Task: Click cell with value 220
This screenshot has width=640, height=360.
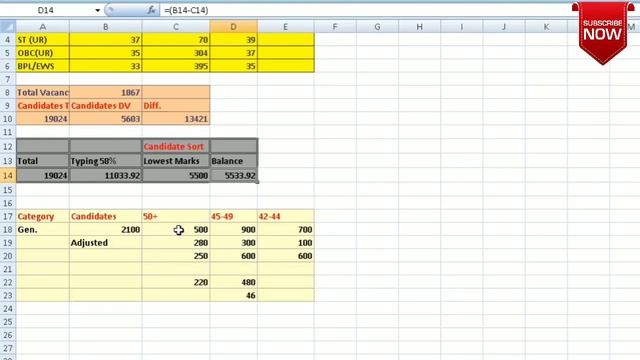Action: click(x=176, y=282)
